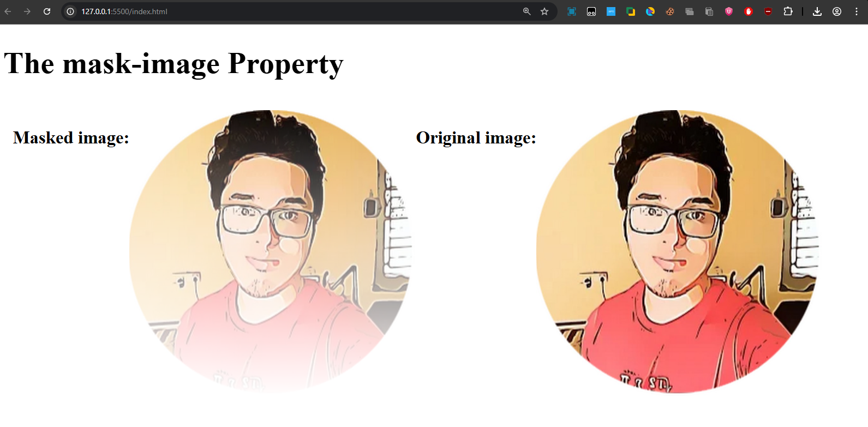
Task: Click the cookie extension icon
Action: [670, 11]
